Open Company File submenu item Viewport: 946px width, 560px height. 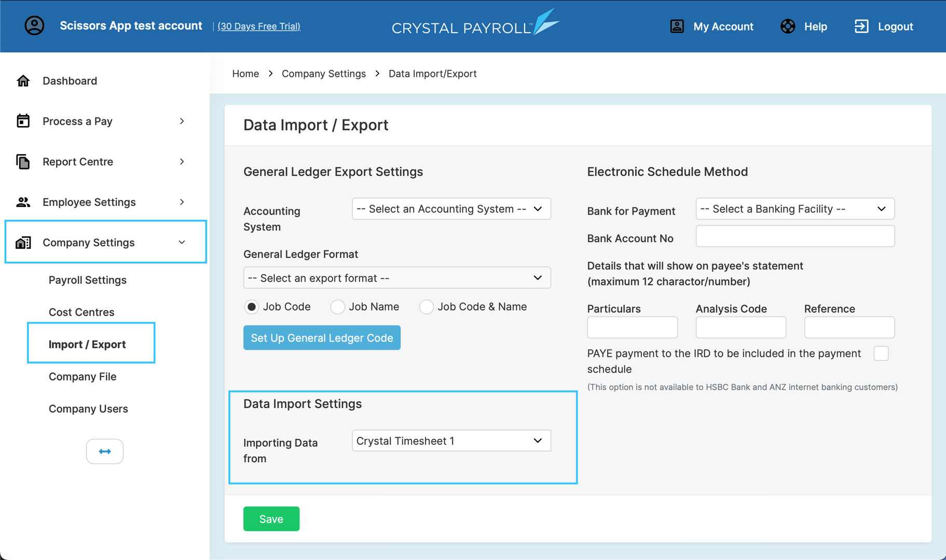tap(83, 376)
